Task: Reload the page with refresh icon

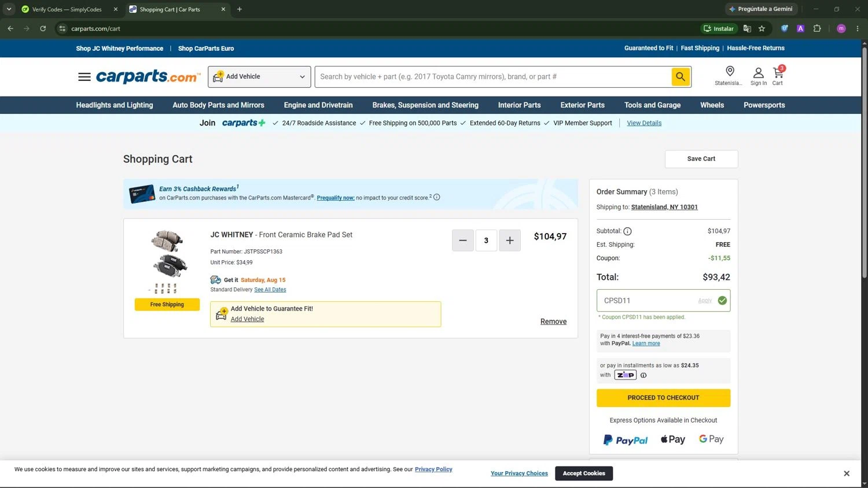Action: pyautogui.click(x=43, y=28)
